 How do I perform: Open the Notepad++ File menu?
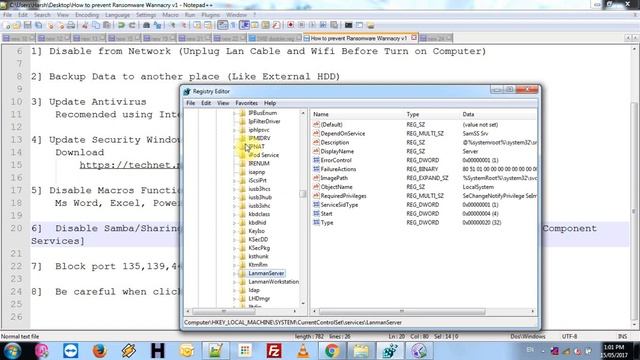tap(7, 15)
